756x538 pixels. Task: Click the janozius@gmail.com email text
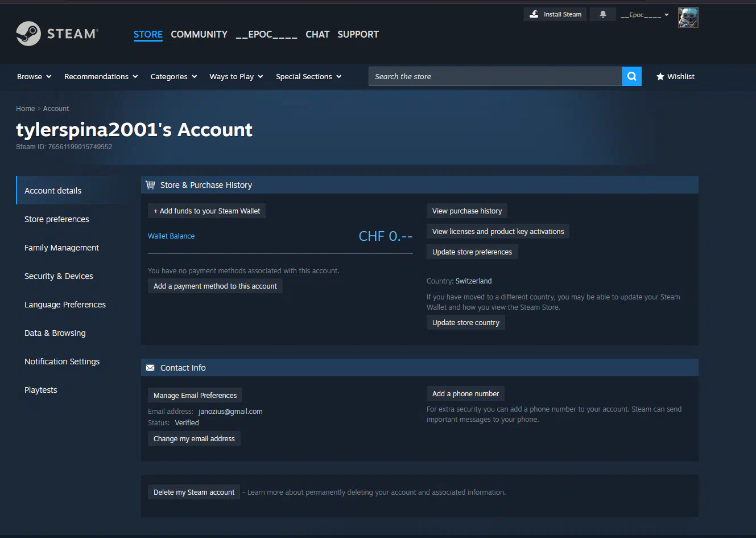pyautogui.click(x=230, y=411)
